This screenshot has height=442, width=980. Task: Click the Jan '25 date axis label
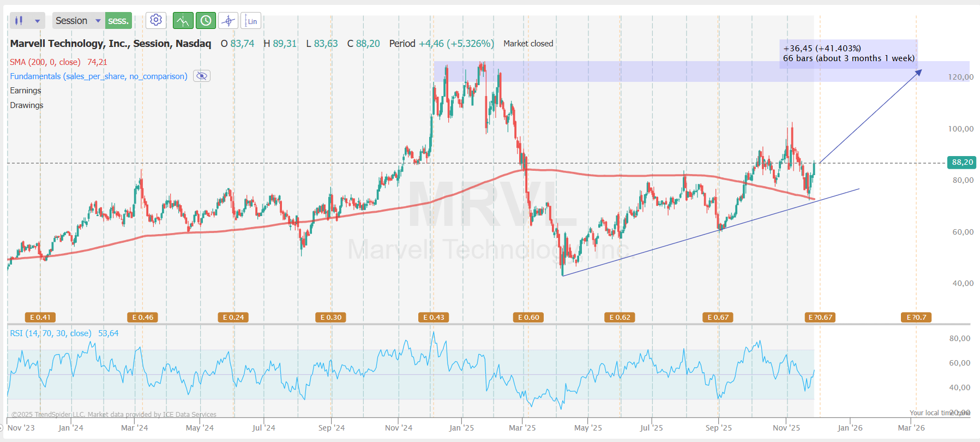point(461,428)
